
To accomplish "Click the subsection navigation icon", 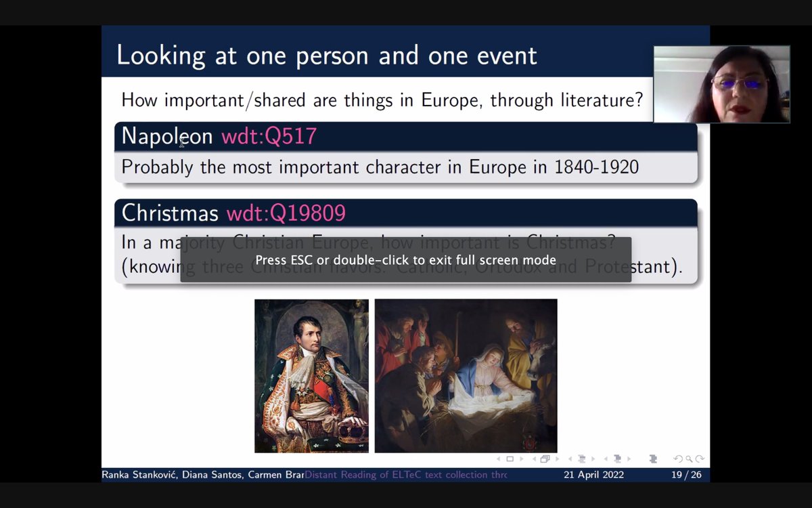I will click(x=582, y=459).
